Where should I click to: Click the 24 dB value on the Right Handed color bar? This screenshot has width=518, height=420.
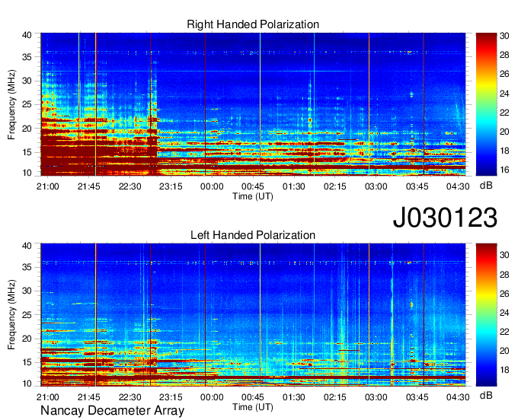(504, 94)
